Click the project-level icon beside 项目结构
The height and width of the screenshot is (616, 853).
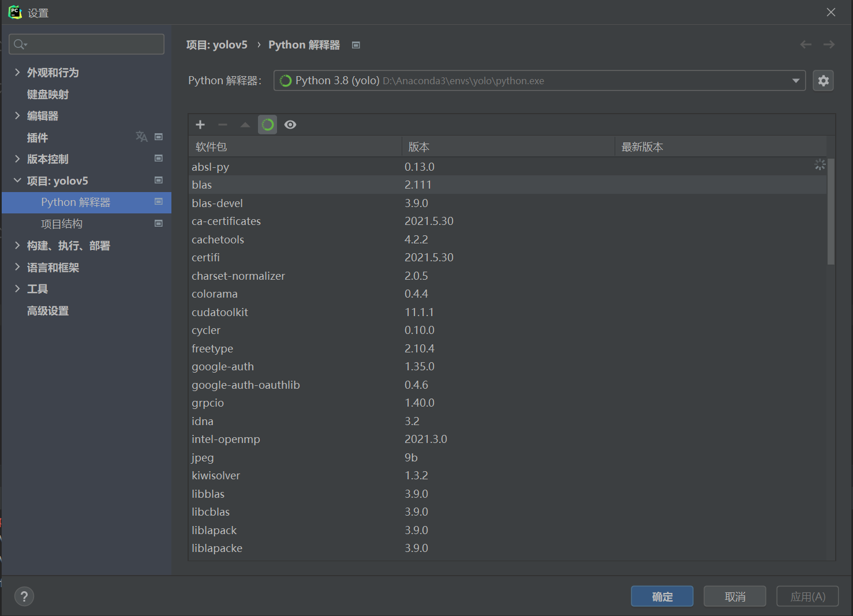[x=159, y=223]
